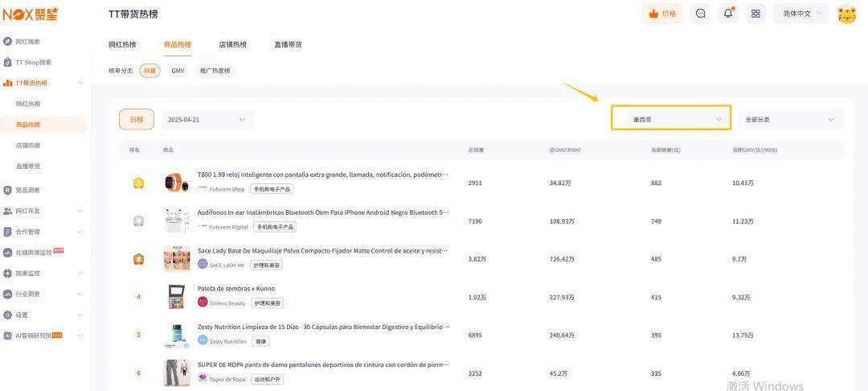Switch to the 网红热榜 tab
Image resolution: width=868 pixels, height=391 pixels.
[122, 44]
